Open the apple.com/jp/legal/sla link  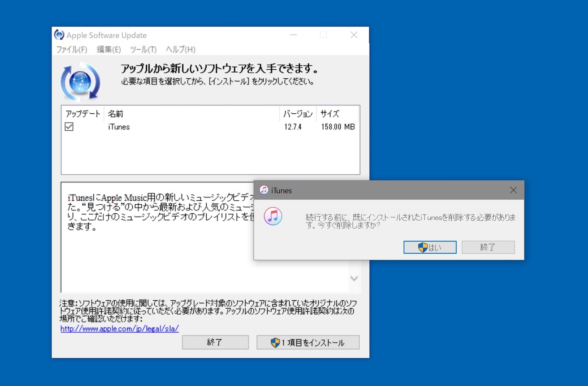pos(120,328)
